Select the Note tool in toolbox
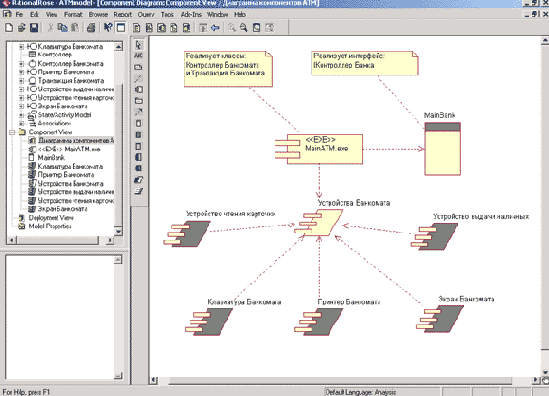 138,67
